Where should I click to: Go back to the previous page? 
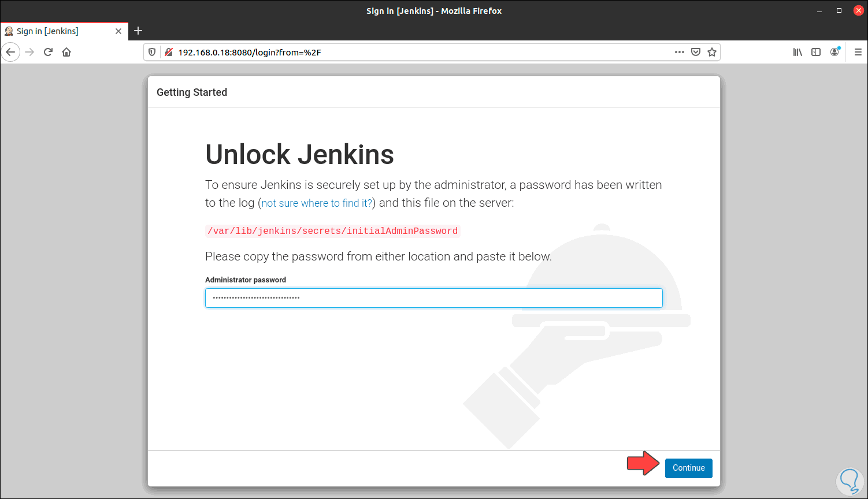pyautogui.click(x=10, y=52)
